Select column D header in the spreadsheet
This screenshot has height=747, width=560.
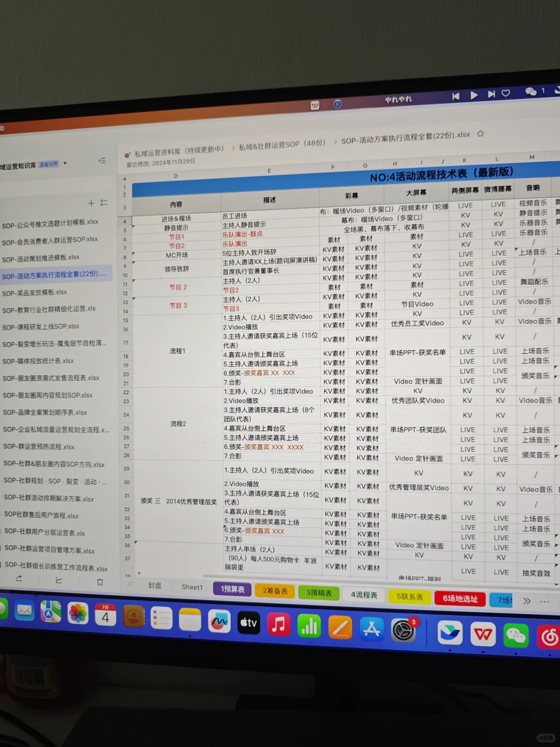pyautogui.click(x=176, y=176)
